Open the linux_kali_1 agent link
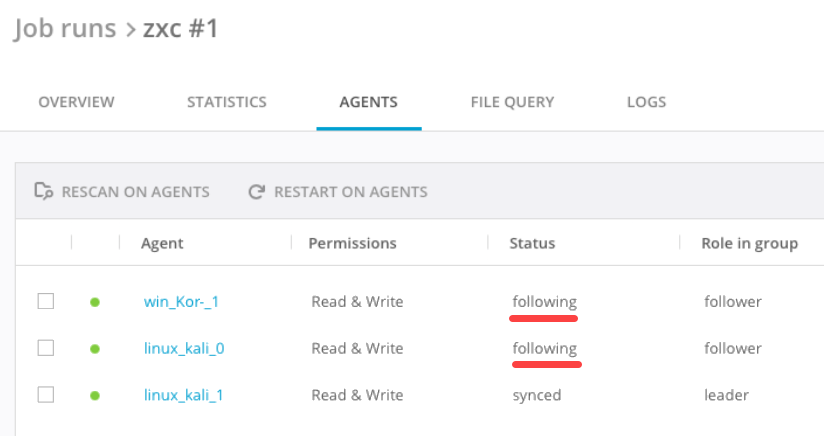 point(183,395)
